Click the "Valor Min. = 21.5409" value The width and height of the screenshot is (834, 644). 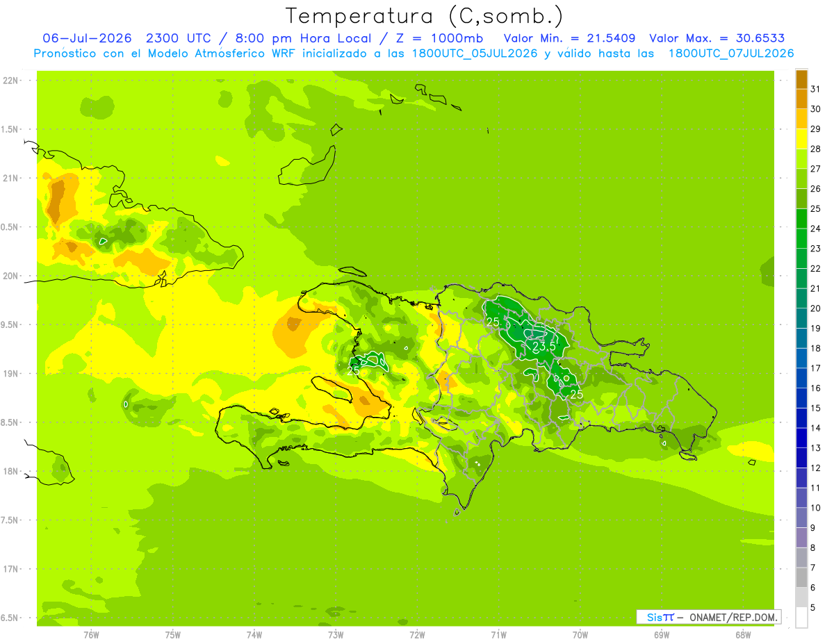click(569, 38)
